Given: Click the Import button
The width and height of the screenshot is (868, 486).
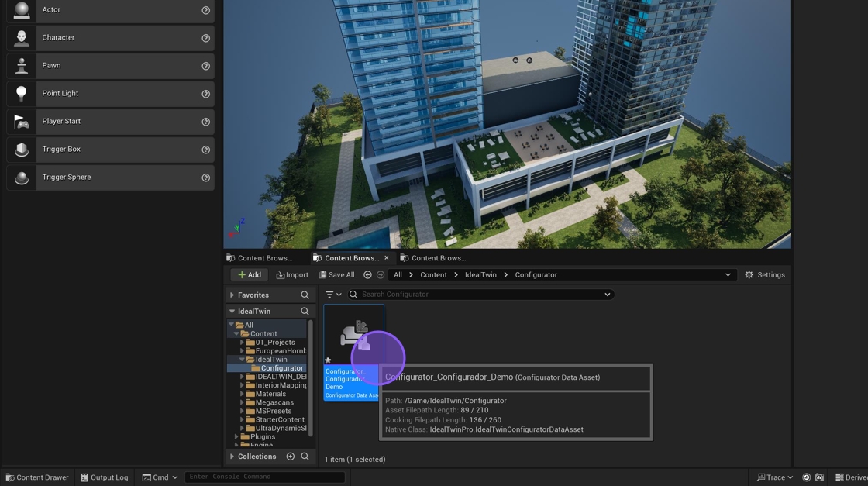Looking at the screenshot, I should (x=292, y=275).
